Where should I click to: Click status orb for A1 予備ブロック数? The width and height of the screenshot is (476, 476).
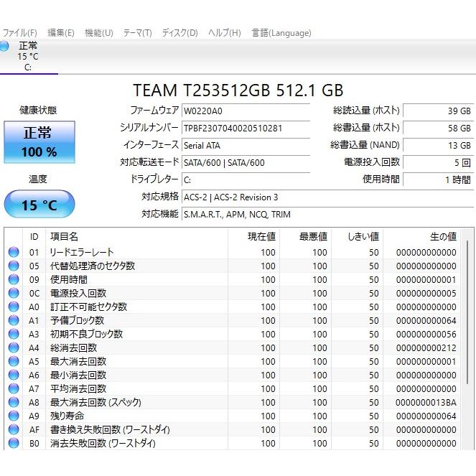tap(14, 321)
